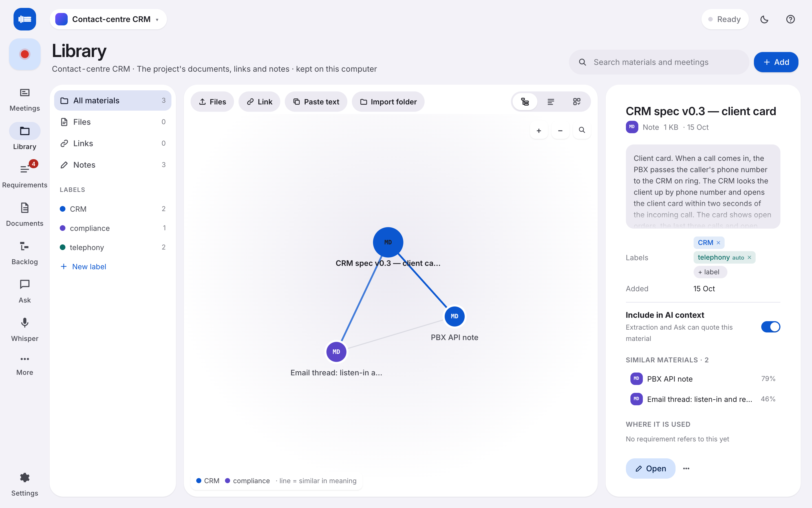The width and height of the screenshot is (812, 508).
Task: Remove the CRM label chip
Action: [x=718, y=243]
